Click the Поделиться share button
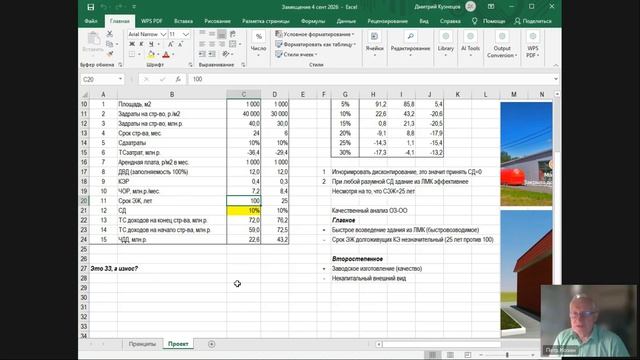Screen dimensions: 640x360 533,21
